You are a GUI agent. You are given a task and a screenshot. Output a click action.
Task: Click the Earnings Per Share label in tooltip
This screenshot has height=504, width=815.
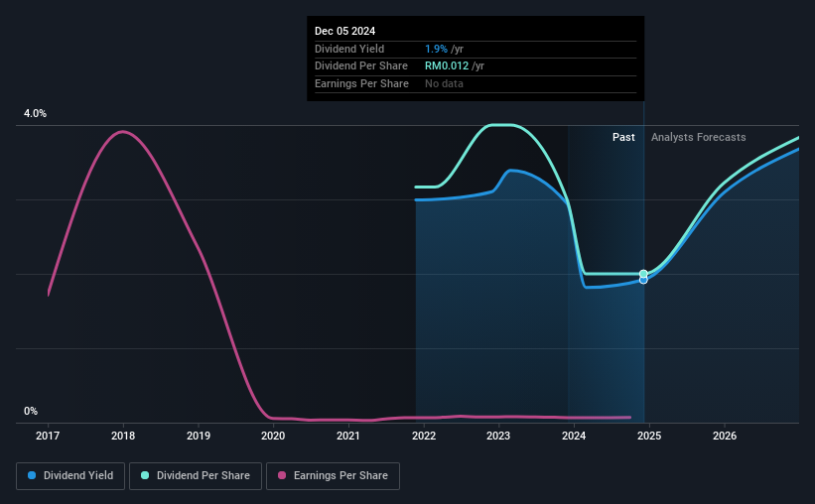pyautogui.click(x=361, y=83)
